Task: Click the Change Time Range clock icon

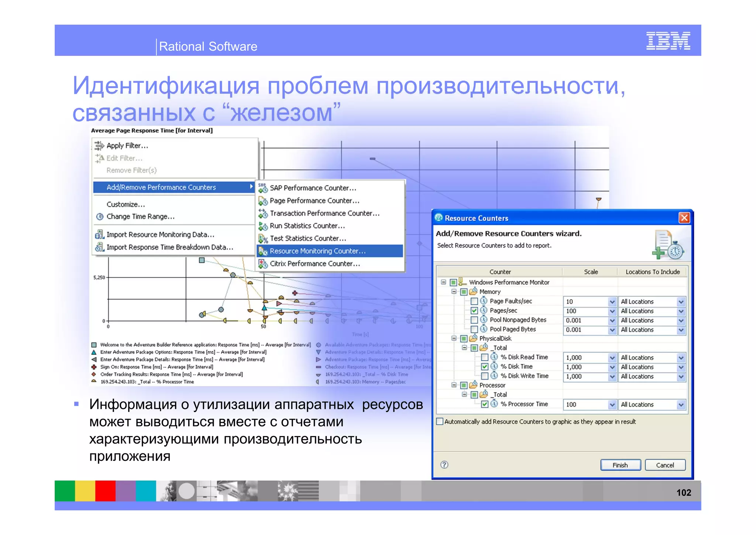Action: (100, 217)
